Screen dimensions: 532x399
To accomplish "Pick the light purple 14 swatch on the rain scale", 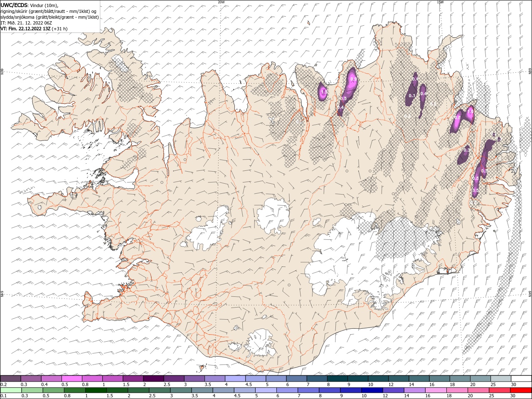I will click(x=415, y=390).
